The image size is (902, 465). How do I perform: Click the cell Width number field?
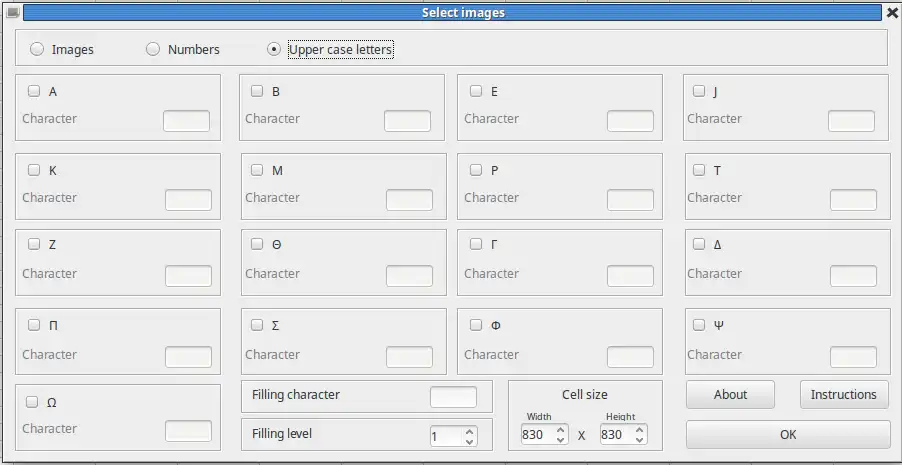coord(533,435)
